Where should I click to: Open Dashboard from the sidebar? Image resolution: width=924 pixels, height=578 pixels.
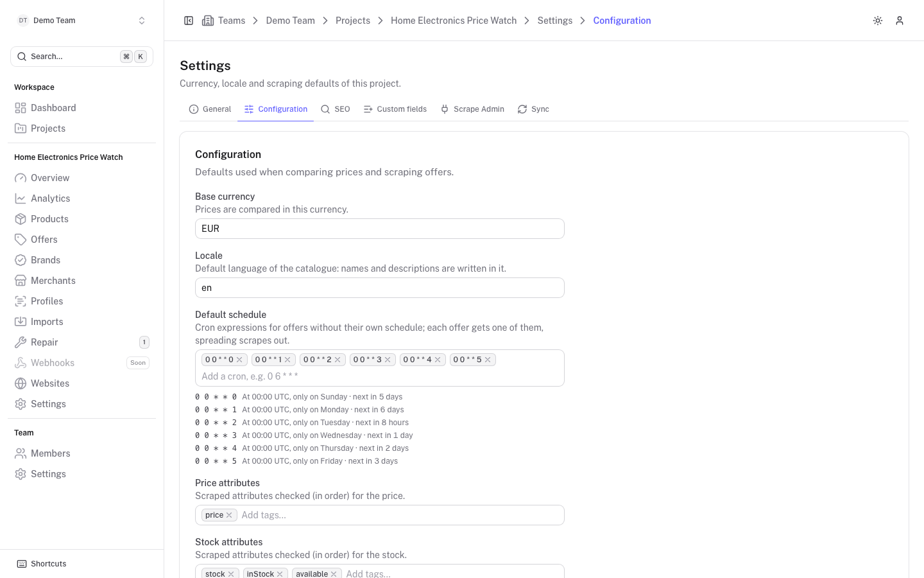point(81,108)
